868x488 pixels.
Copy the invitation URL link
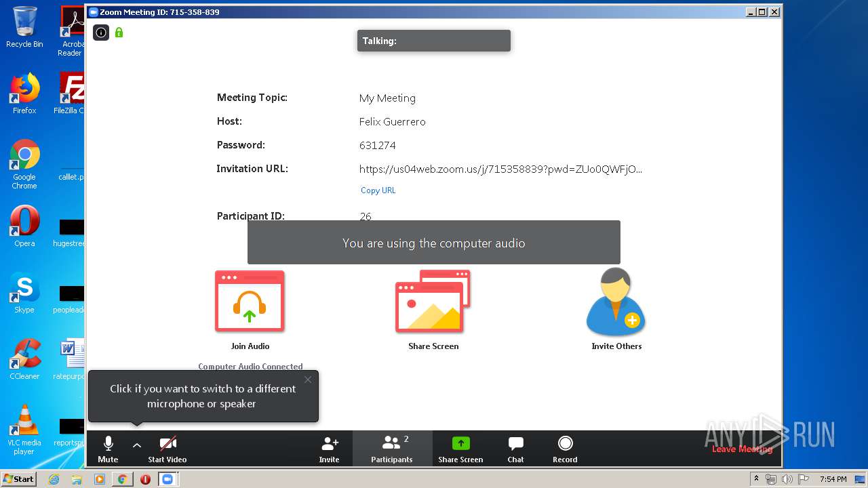coord(378,190)
